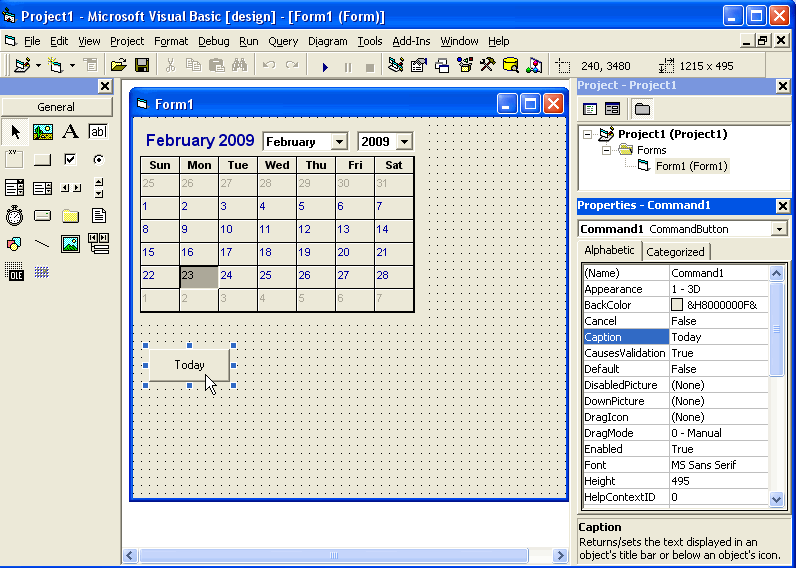Select the Timer control tool

tap(15, 216)
